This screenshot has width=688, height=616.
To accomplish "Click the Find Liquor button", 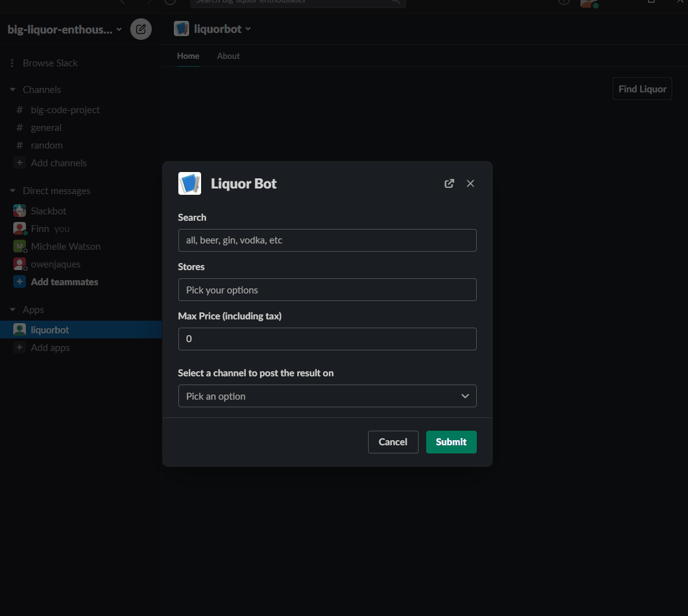I will click(x=642, y=89).
